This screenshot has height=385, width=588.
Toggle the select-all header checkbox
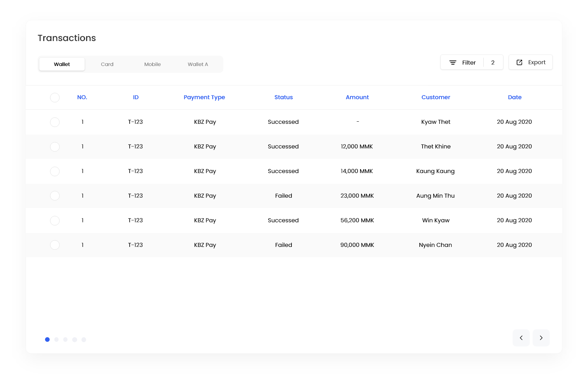coord(55,97)
